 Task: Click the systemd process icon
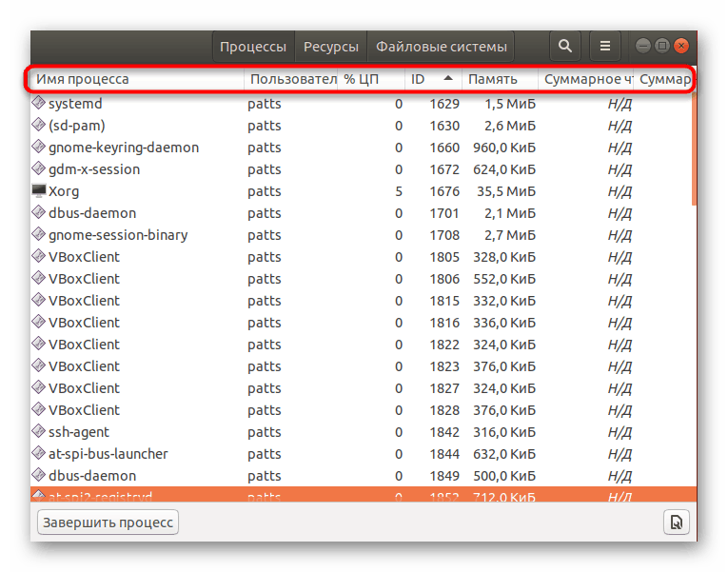38,103
